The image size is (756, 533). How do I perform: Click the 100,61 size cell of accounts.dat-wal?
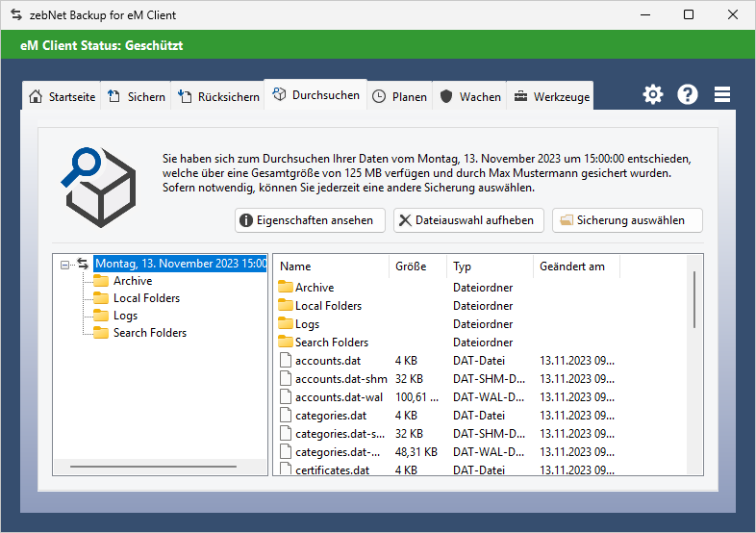click(417, 397)
